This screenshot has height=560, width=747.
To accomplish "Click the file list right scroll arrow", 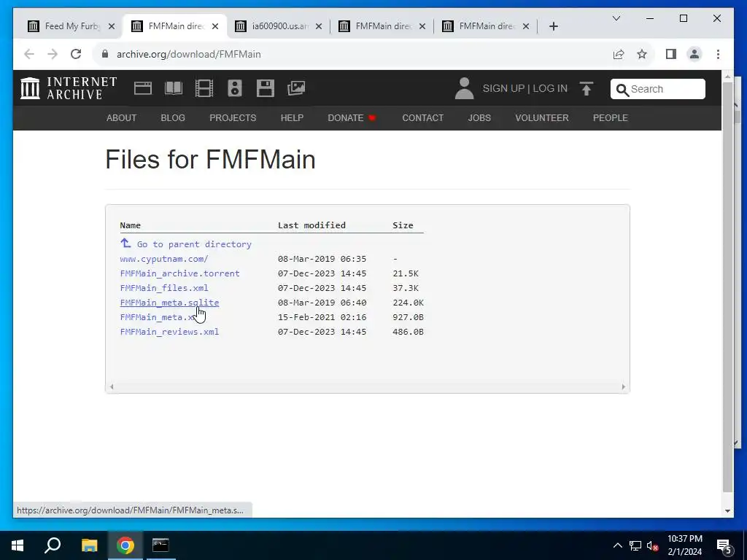I will [x=624, y=386].
